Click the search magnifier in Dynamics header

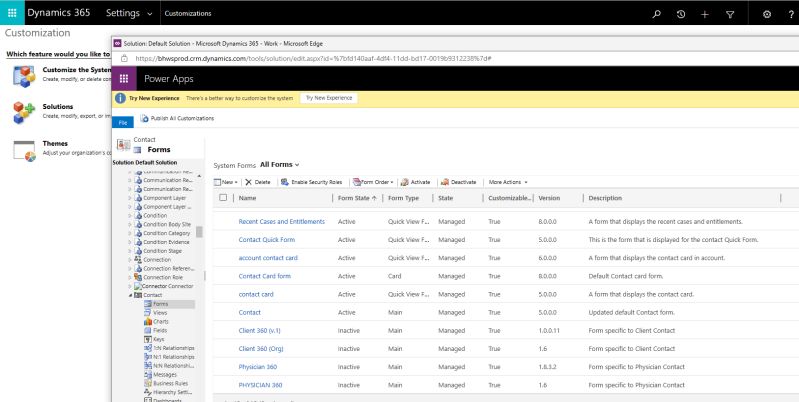[656, 14]
